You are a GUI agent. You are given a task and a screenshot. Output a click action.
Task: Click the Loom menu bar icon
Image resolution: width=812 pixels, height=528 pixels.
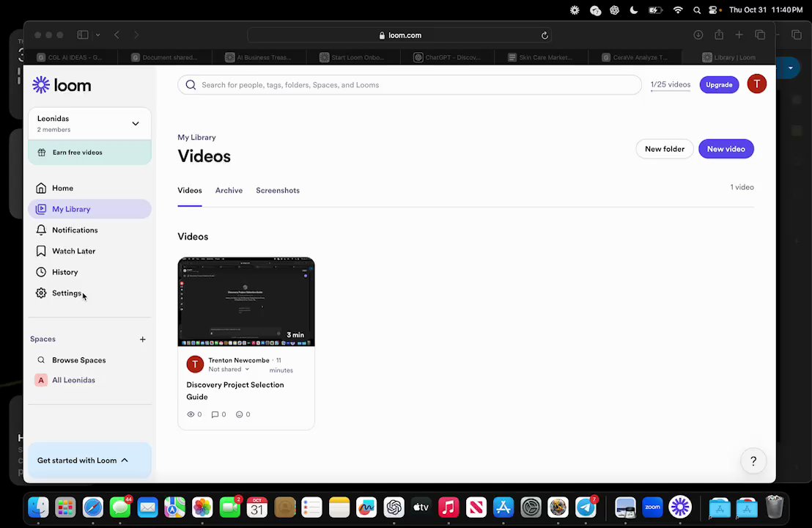(x=575, y=10)
